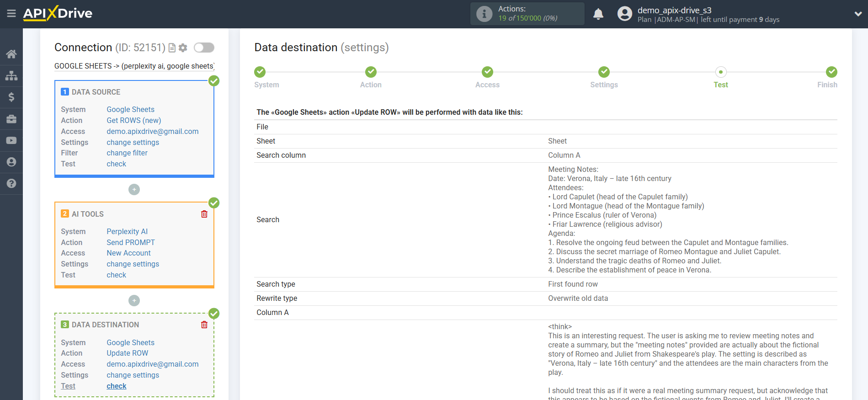
Task: Click change settings in DATA SOURCE
Action: (x=133, y=142)
